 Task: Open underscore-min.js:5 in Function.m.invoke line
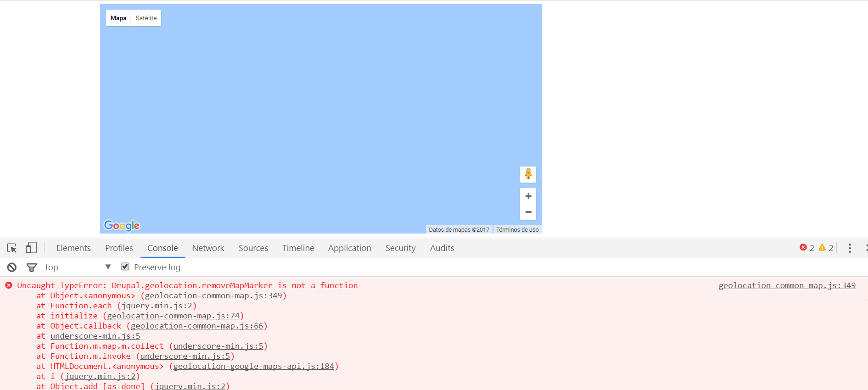click(185, 356)
